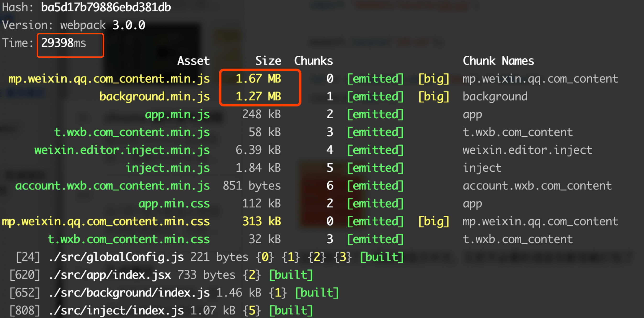Viewport: 644px width, 318px height.
Task: Click the Chunk Names column header
Action: pos(498,61)
